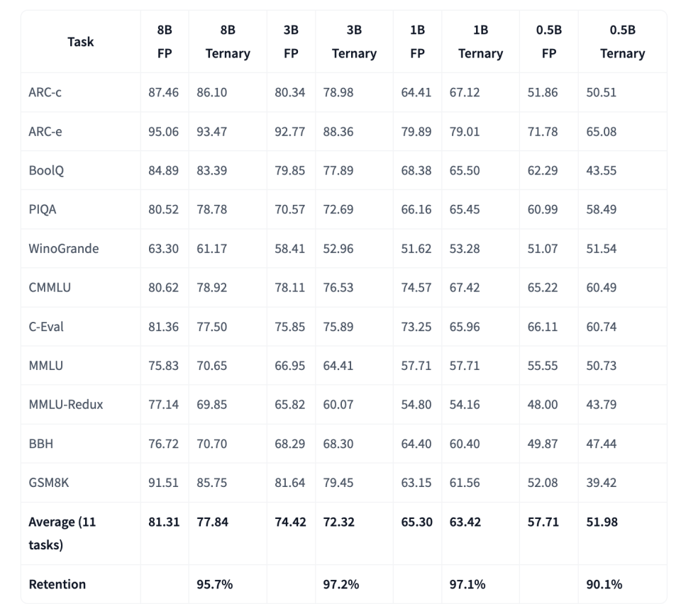
Task: Select the 90.1% retention value
Action: (604, 584)
